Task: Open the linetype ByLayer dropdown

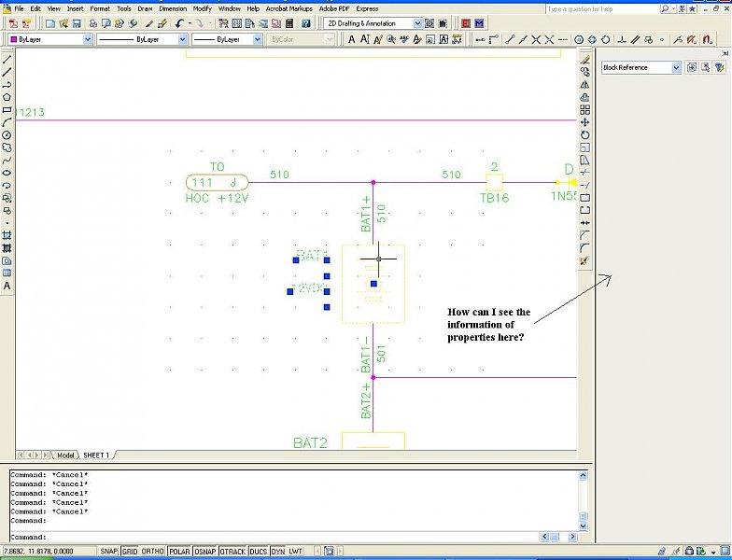Action: tap(183, 39)
